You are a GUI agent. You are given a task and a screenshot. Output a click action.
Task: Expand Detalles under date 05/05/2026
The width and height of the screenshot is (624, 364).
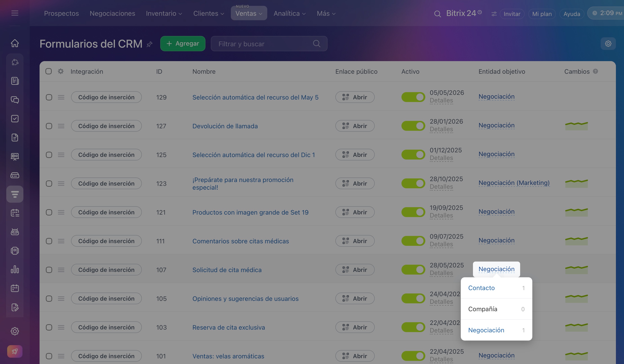[441, 100]
